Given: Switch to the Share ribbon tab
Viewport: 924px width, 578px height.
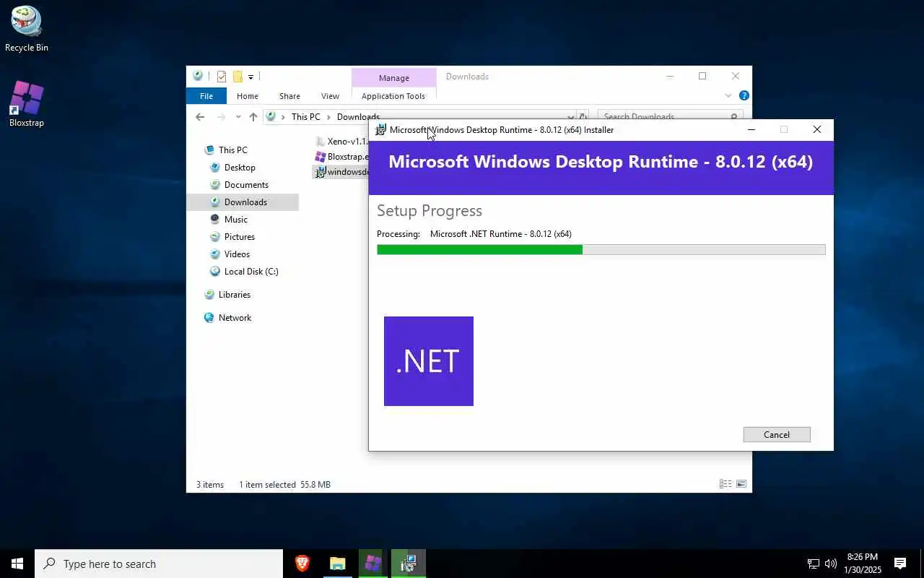Looking at the screenshot, I should tap(289, 96).
